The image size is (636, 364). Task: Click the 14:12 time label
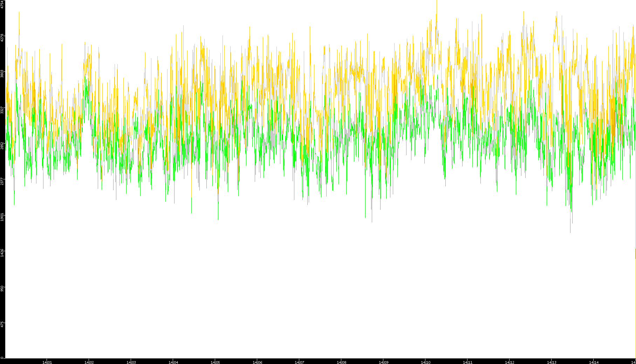(510, 362)
